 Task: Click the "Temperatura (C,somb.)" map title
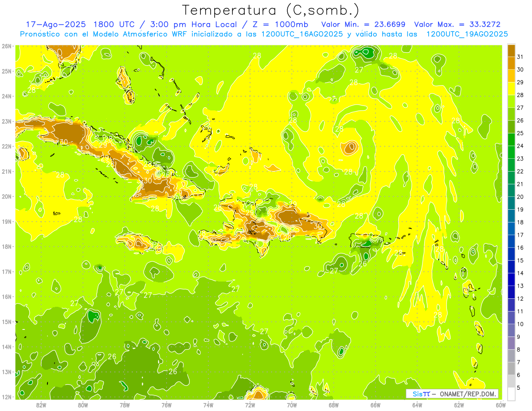270,10
